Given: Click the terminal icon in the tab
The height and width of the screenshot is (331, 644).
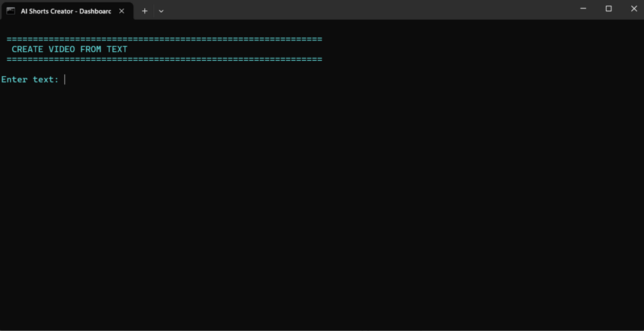Looking at the screenshot, I should pos(11,11).
